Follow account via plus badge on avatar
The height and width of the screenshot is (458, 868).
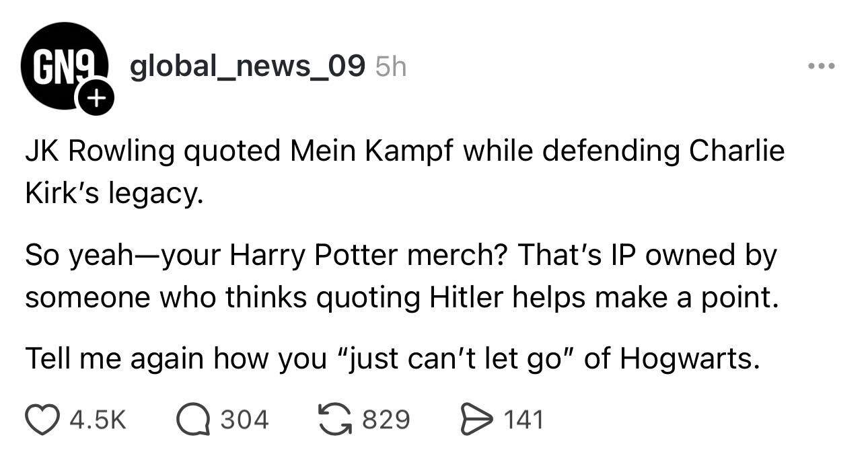(x=96, y=99)
